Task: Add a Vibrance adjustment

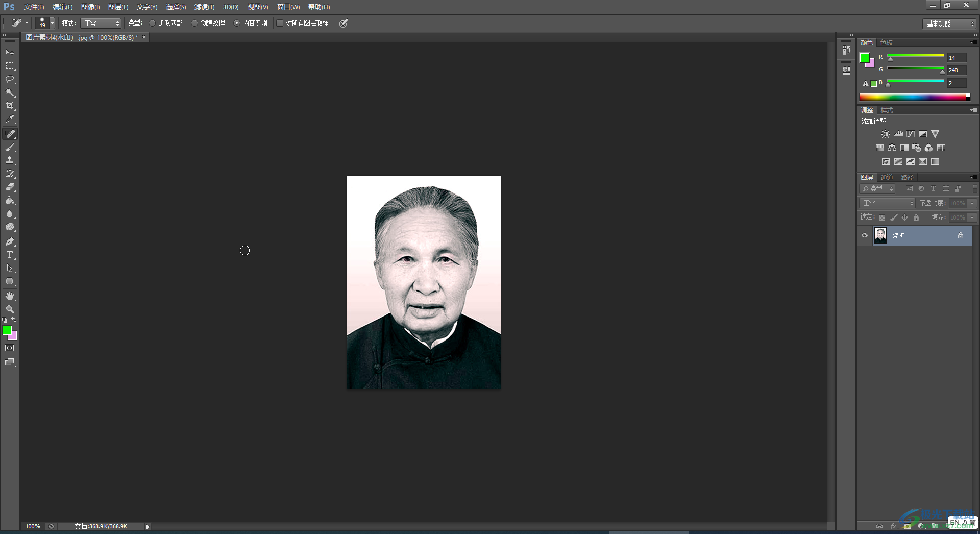Action: tap(935, 134)
